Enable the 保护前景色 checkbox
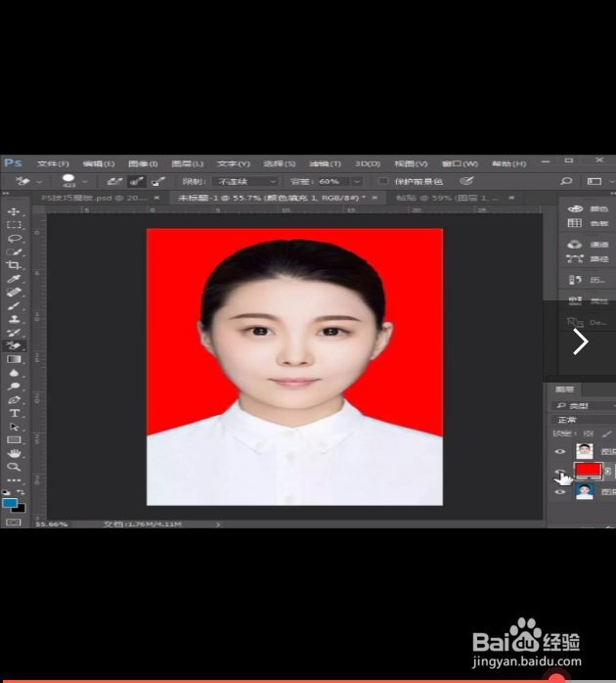This screenshot has height=683, width=616. coord(383,181)
